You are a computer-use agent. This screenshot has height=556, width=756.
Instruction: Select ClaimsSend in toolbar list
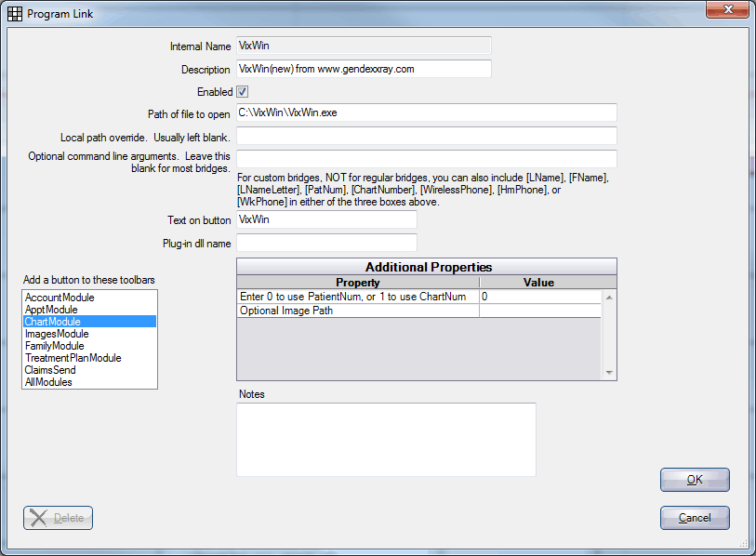click(89, 370)
